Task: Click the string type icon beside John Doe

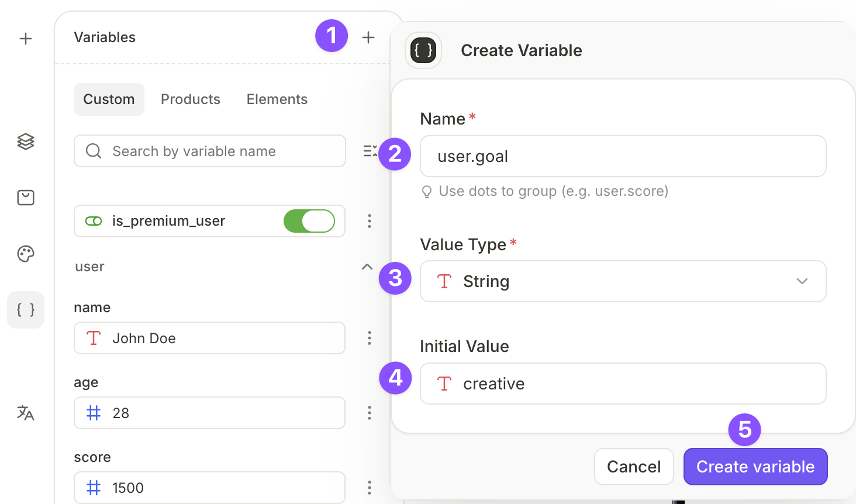Action: pos(94,338)
